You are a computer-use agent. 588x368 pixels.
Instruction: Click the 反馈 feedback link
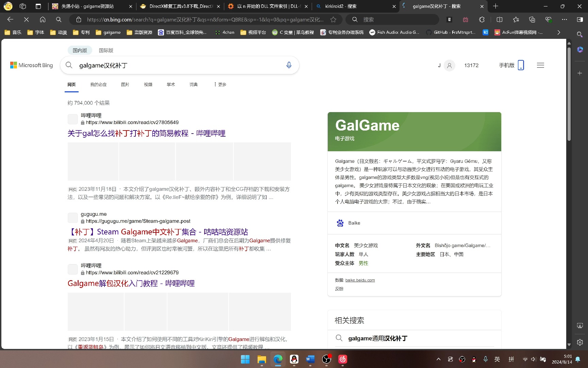coord(339,289)
